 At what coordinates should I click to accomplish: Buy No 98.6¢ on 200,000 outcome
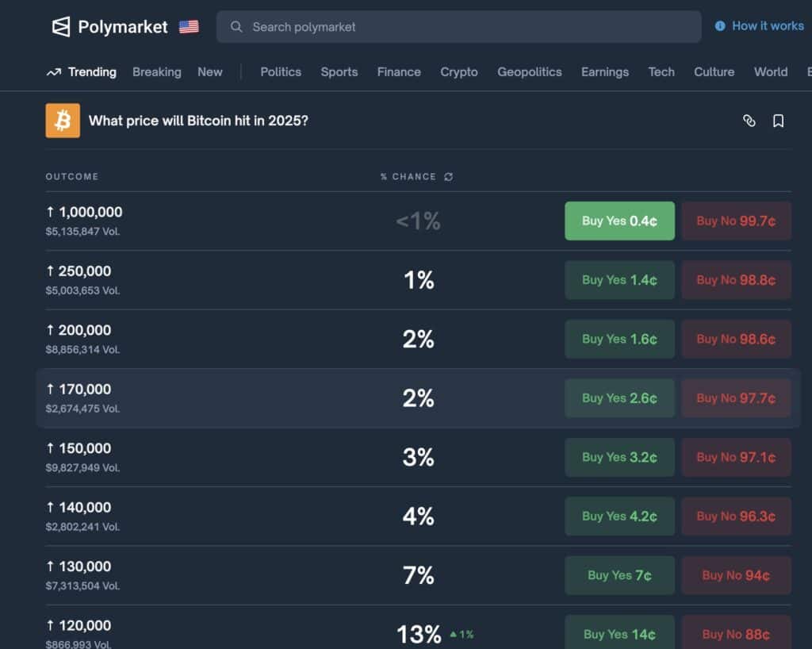tap(736, 340)
